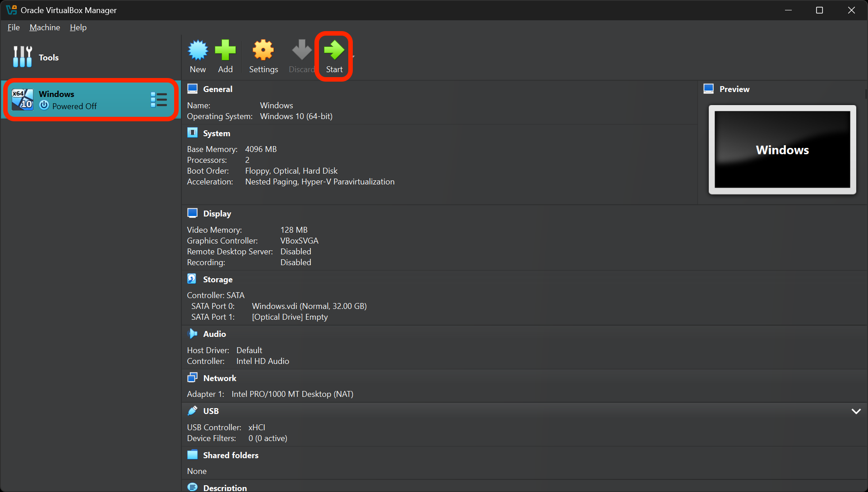Open the File menu

pos(14,28)
